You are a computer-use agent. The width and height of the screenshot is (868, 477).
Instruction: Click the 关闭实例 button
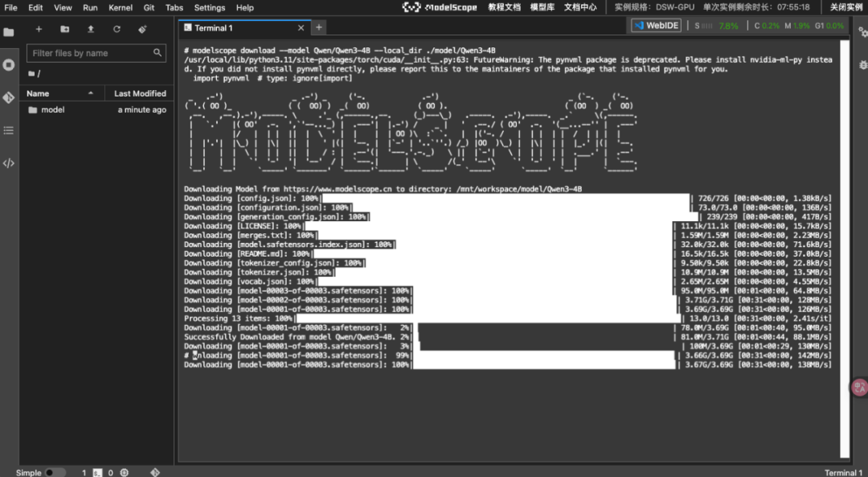pyautogui.click(x=846, y=7)
